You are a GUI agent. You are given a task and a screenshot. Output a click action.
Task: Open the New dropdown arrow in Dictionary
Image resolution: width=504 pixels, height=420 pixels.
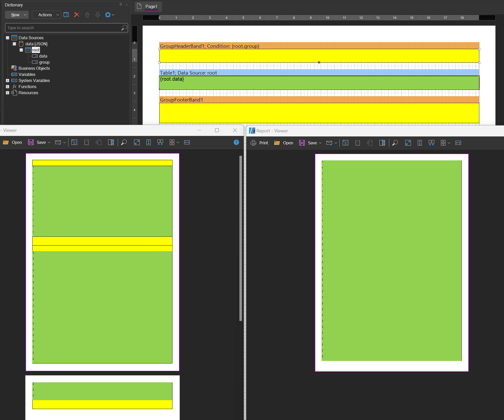click(25, 15)
